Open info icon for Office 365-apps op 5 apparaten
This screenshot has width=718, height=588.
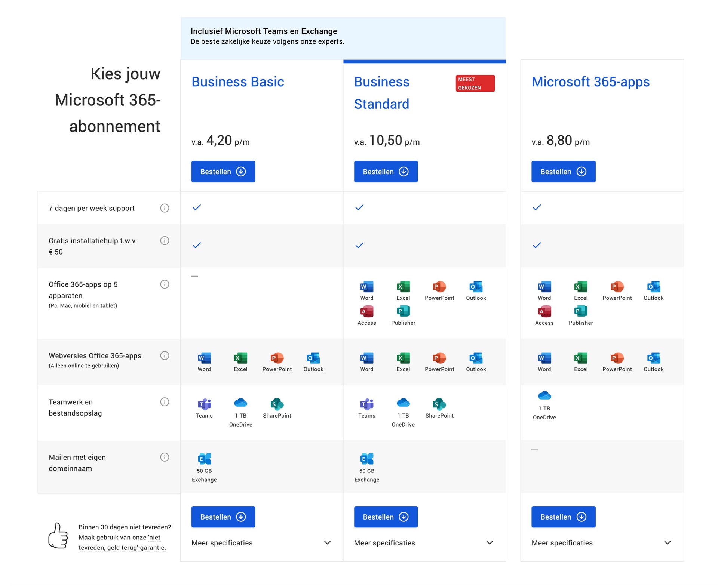(x=165, y=284)
